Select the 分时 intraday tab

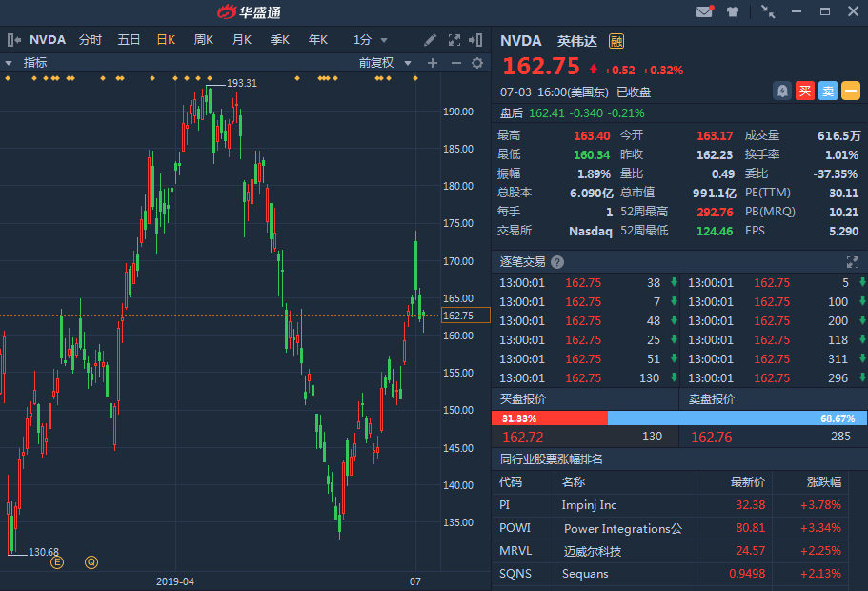[91, 40]
